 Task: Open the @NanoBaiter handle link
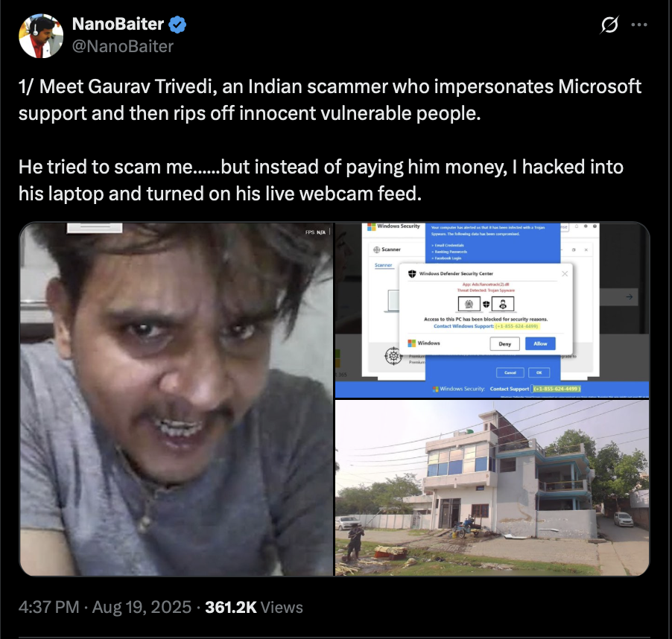coord(123,46)
